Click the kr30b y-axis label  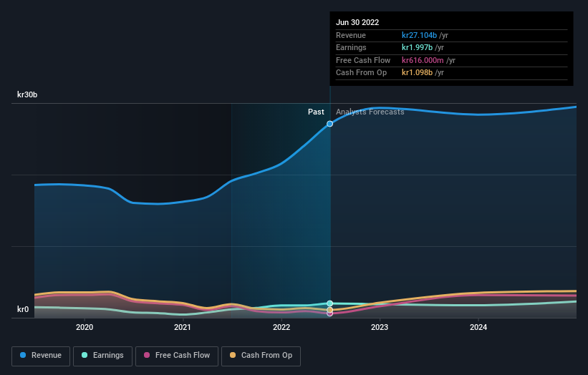tap(27, 94)
